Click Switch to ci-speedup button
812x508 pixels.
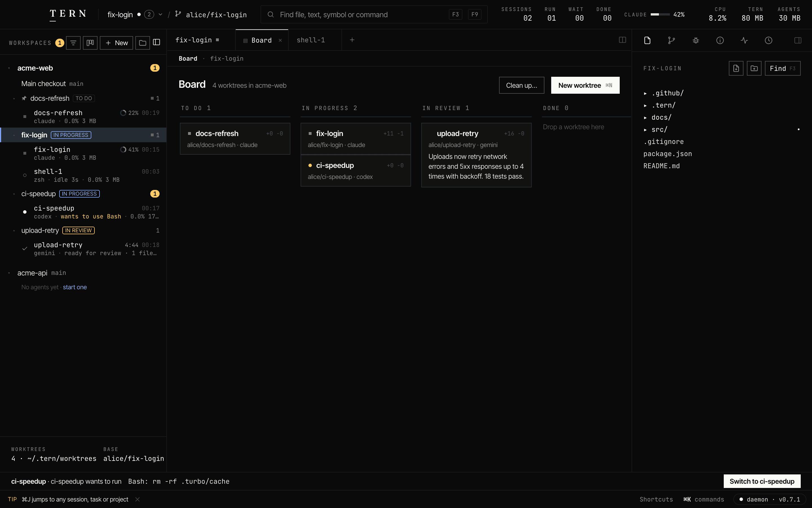coord(762,481)
